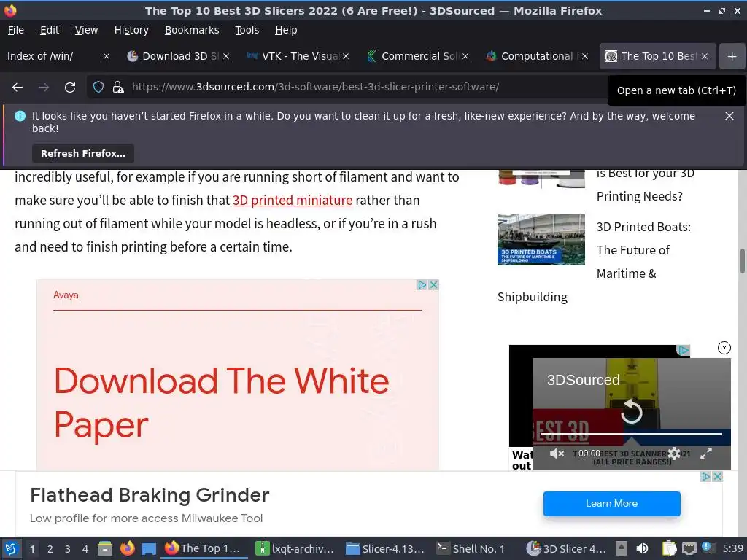Go back one page
This screenshot has height=560, width=747.
point(18,87)
